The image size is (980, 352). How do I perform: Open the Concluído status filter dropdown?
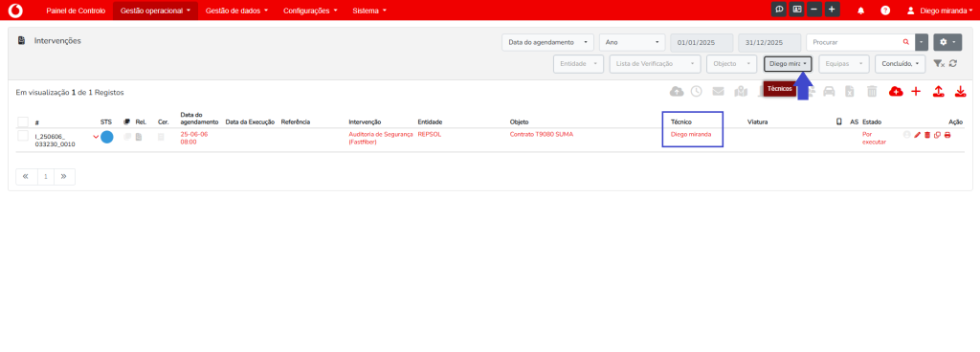[900, 64]
